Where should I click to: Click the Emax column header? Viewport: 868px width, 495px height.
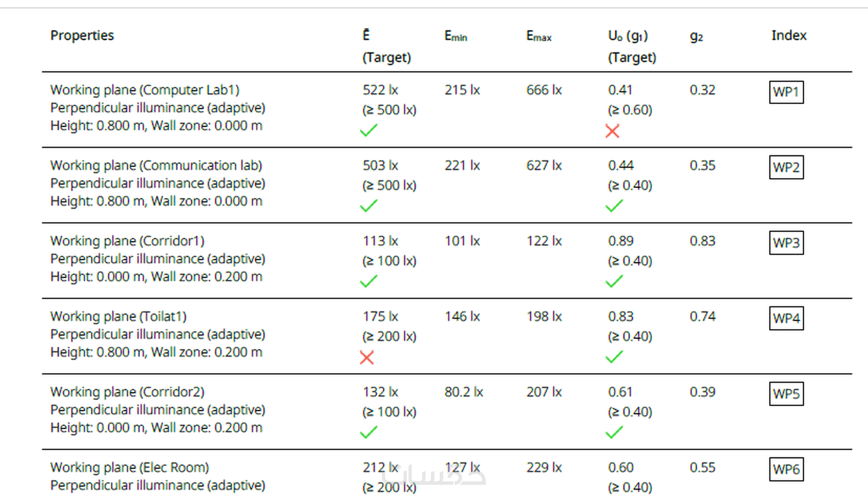[539, 36]
